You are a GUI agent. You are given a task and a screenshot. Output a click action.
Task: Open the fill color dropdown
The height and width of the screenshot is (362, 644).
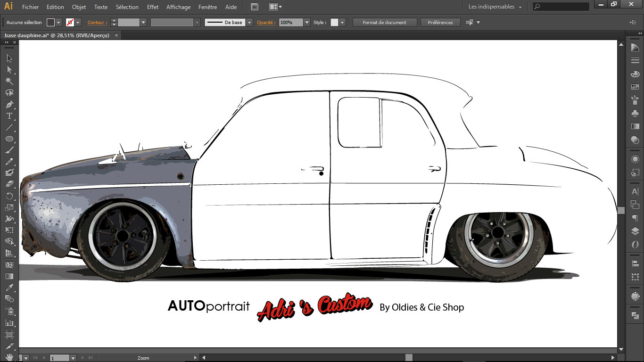59,23
